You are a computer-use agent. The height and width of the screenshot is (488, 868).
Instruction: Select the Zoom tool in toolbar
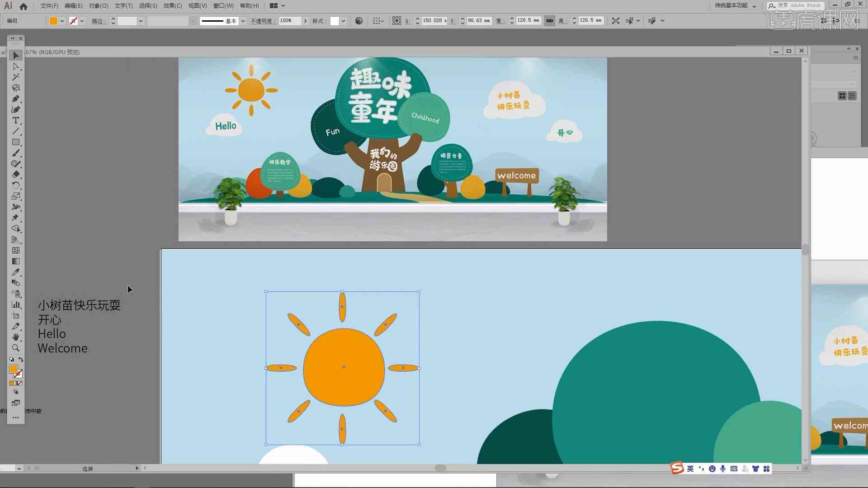tap(15, 347)
